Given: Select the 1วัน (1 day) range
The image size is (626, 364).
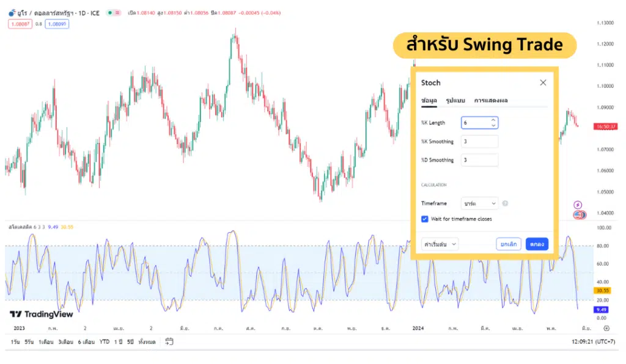Looking at the screenshot, I should tap(15, 341).
